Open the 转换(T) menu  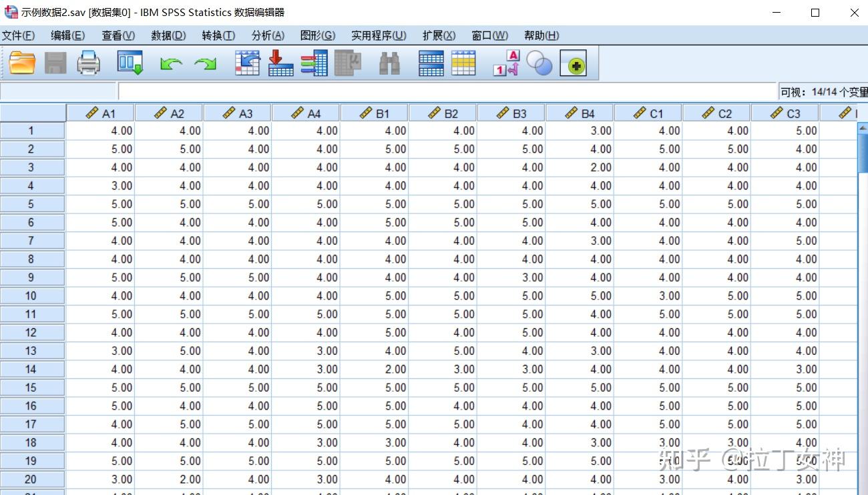pos(218,35)
